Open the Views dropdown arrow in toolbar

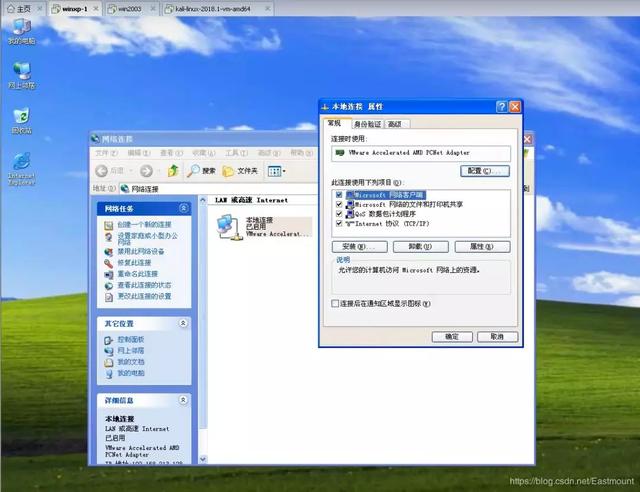pos(284,171)
